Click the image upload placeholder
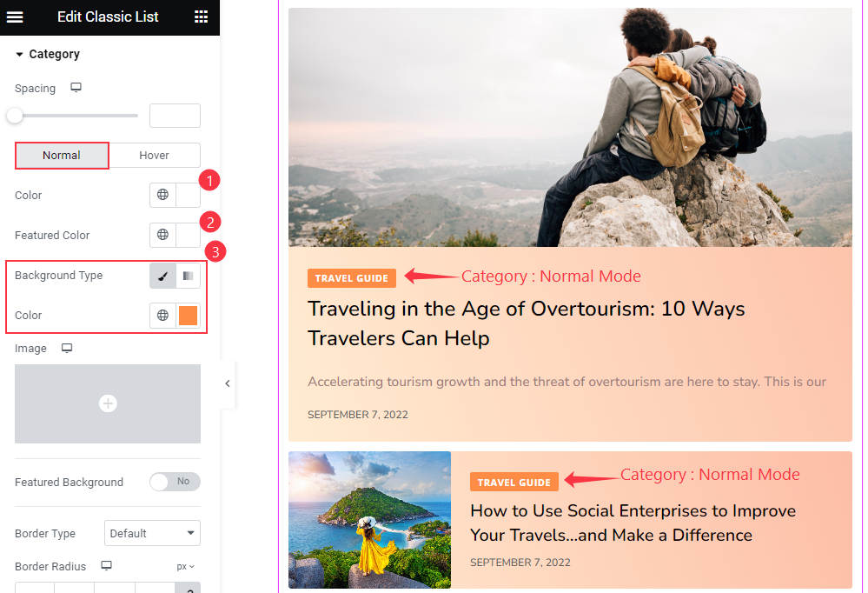 pyautogui.click(x=108, y=403)
